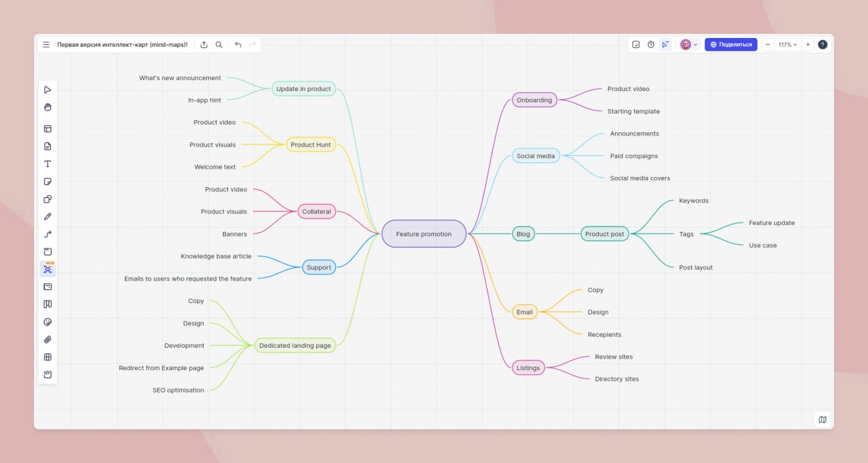This screenshot has width=868, height=463.
Task: Select the Blog node
Action: (x=524, y=234)
